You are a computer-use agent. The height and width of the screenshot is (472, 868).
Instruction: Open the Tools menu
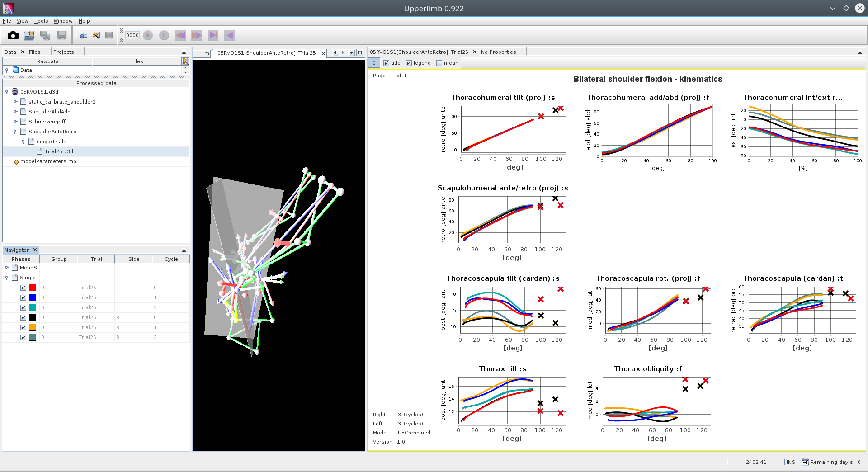[41, 21]
